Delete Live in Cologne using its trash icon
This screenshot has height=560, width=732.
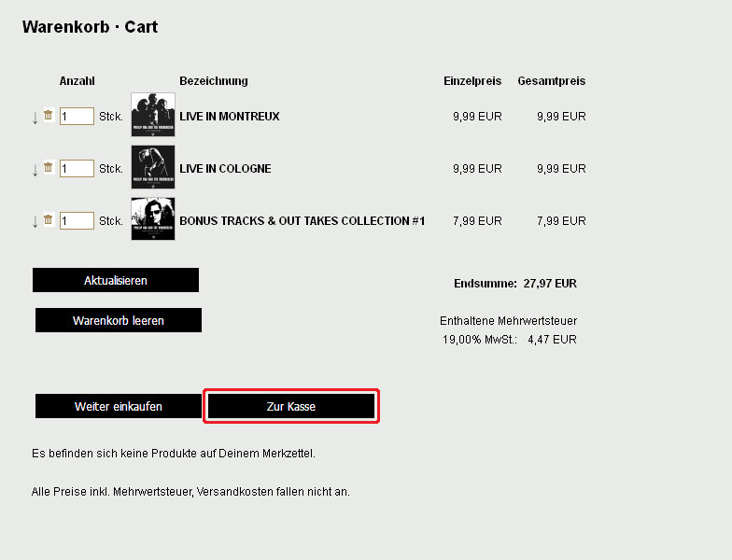pos(48,168)
